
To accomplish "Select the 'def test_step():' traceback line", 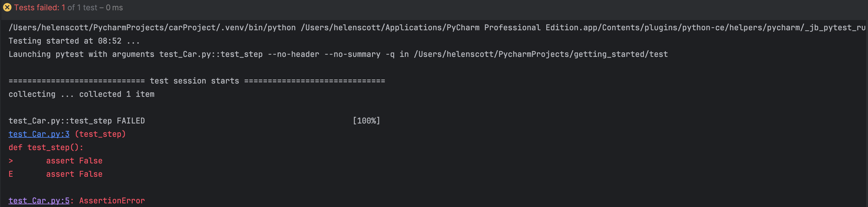I will click(46, 147).
